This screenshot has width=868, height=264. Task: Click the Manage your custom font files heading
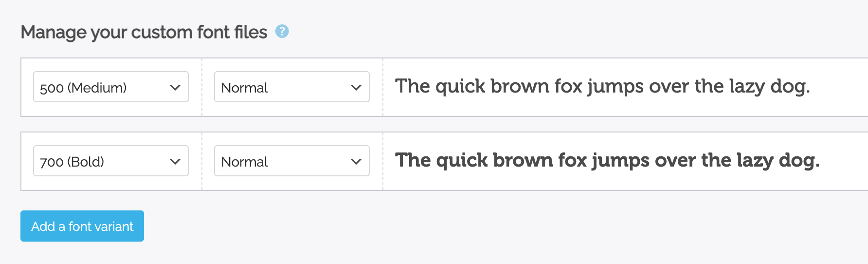(144, 33)
